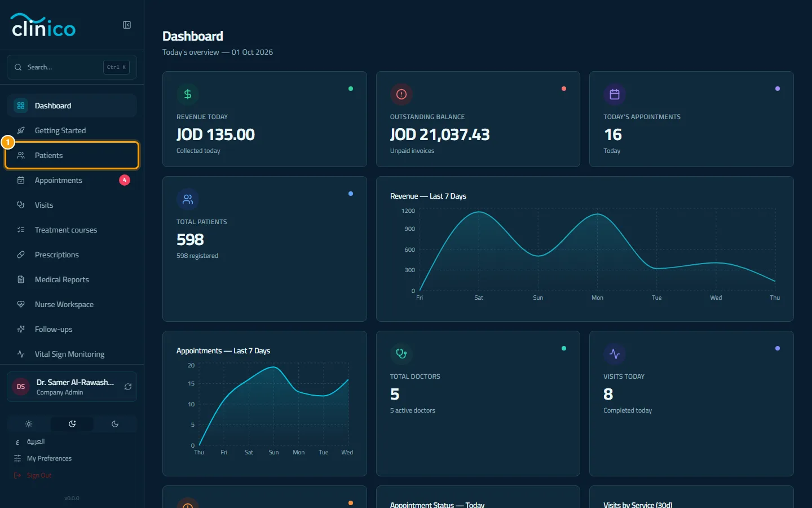
Task: Click the rocket icon for Getting Started
Action: (21, 130)
